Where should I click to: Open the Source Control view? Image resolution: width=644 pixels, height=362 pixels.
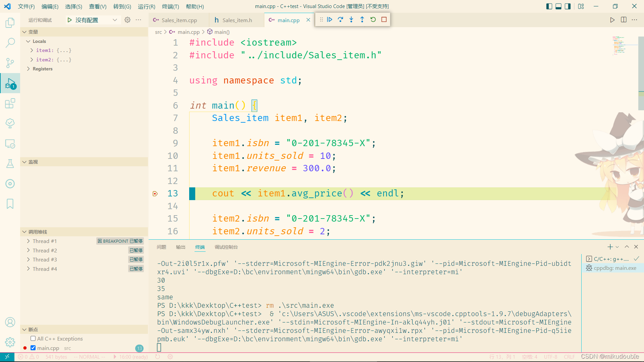10,63
